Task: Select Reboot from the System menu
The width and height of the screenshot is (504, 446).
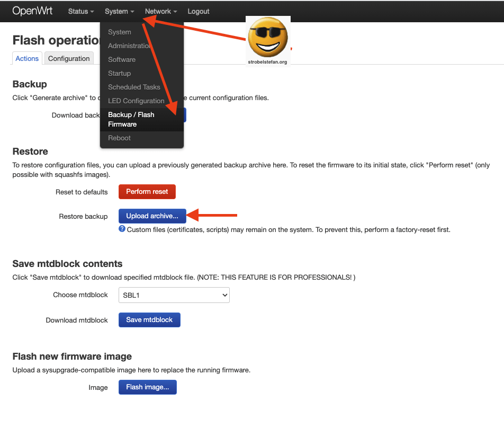Action: tap(119, 138)
